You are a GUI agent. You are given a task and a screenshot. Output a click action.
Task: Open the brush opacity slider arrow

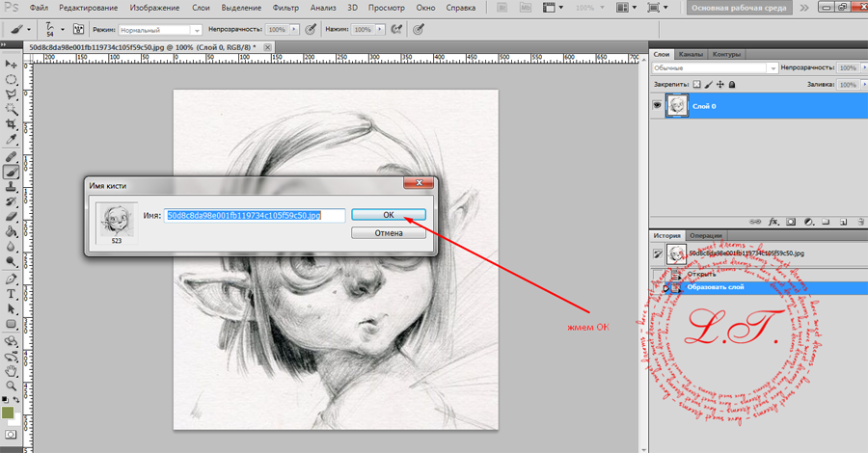pos(294,29)
